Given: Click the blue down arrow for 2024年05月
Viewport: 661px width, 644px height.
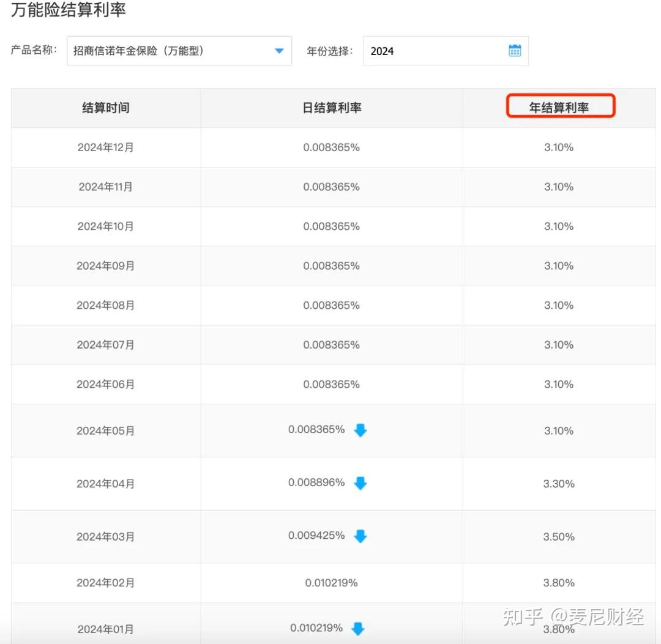Looking at the screenshot, I should 360,430.
